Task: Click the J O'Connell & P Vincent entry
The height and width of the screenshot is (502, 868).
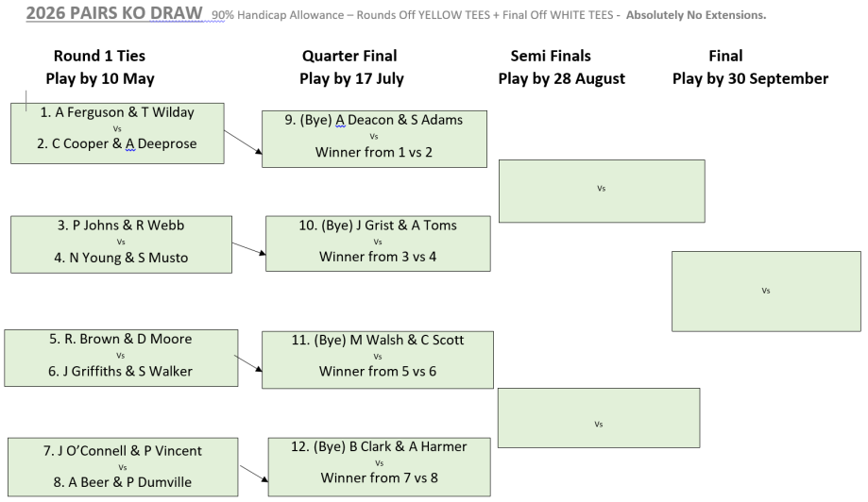Action: [x=123, y=451]
